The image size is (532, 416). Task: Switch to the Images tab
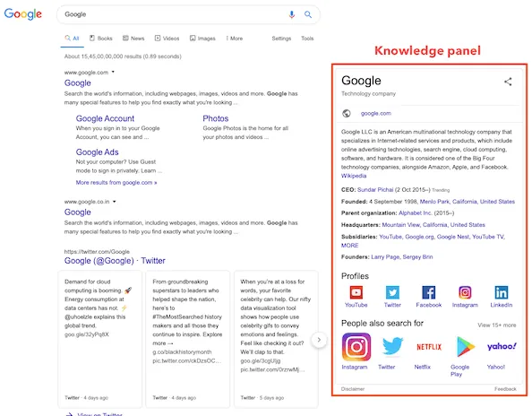pyautogui.click(x=202, y=39)
